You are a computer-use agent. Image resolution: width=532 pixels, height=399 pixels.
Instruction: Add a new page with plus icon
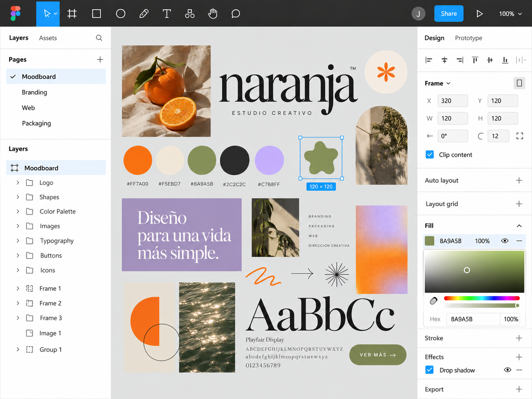tap(100, 60)
